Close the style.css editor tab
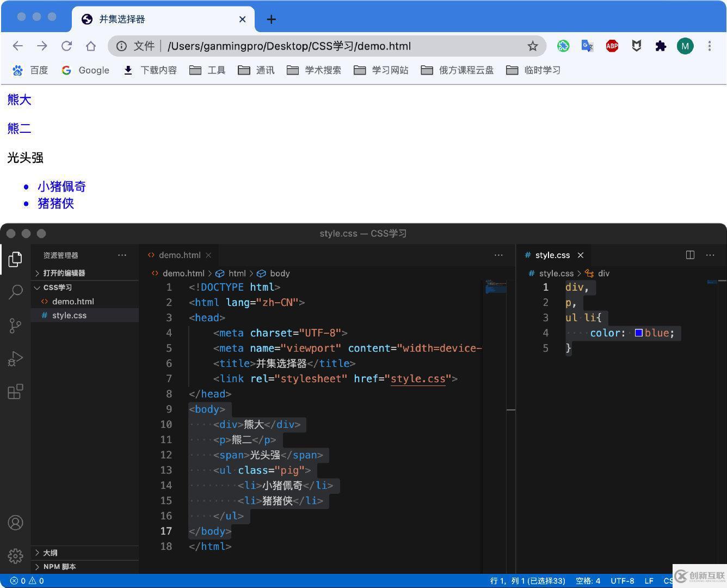Screen dimensions: 727x588 (581, 255)
